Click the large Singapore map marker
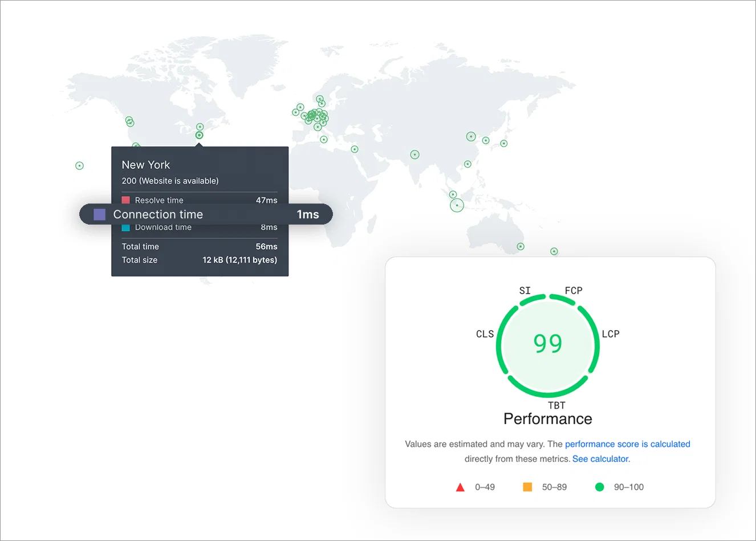Screen dimensions: 756x541 coord(457,205)
